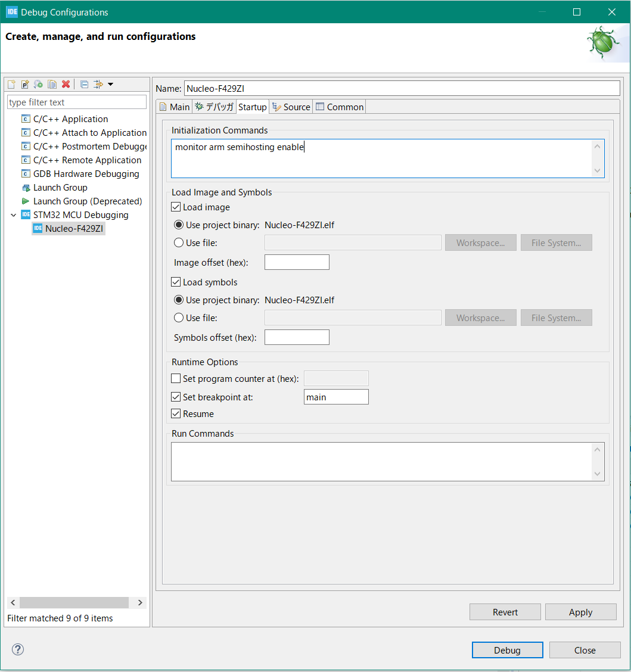Duplicate the selected launch configuration
The image size is (631, 672).
pyautogui.click(x=52, y=84)
